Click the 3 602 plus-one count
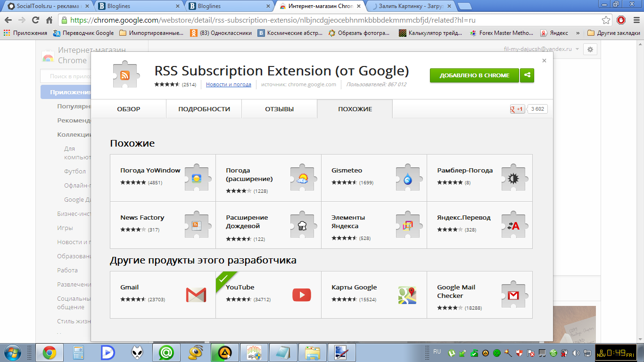The image size is (644, 362). (537, 109)
